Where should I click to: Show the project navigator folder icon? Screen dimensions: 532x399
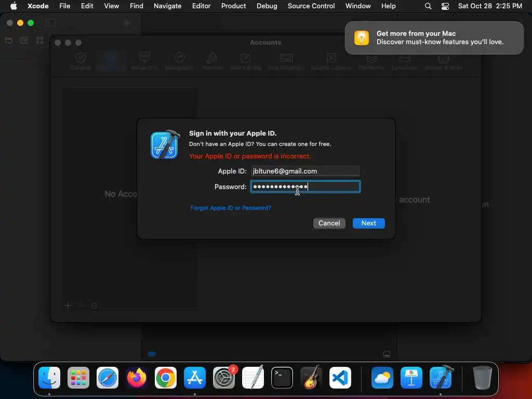tap(9, 41)
